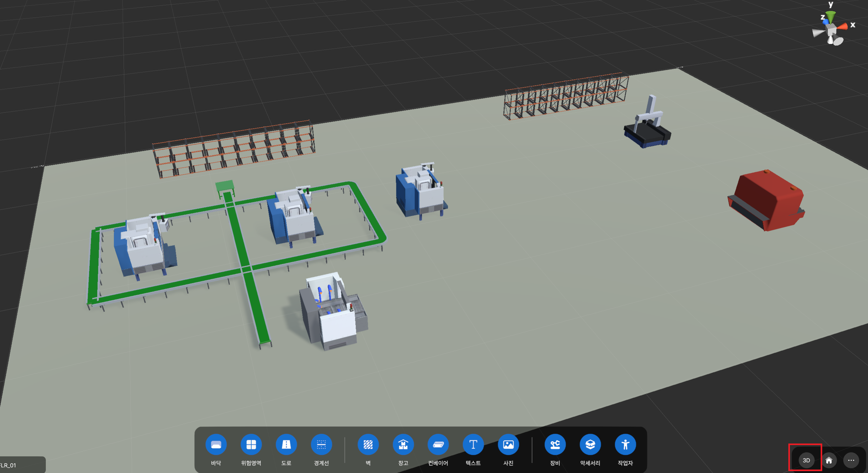Select the 작업자 worker tool
868x473 pixels.
point(625,445)
